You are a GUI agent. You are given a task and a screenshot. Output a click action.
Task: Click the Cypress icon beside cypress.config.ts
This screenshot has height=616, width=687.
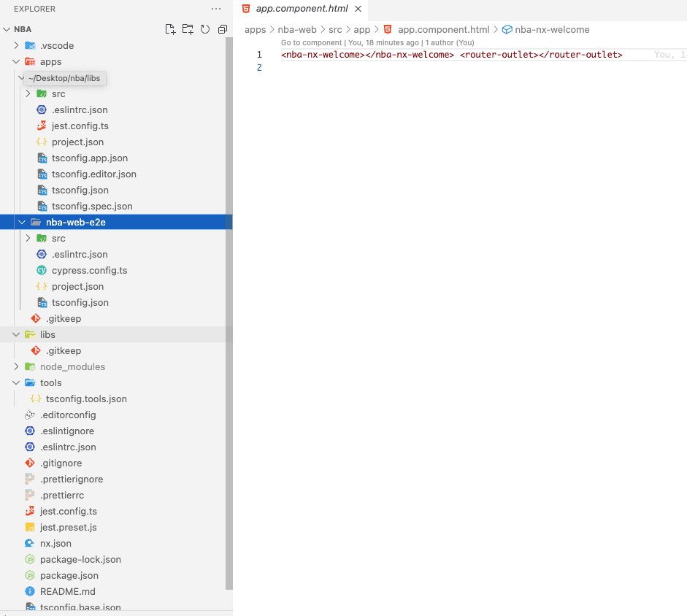42,270
